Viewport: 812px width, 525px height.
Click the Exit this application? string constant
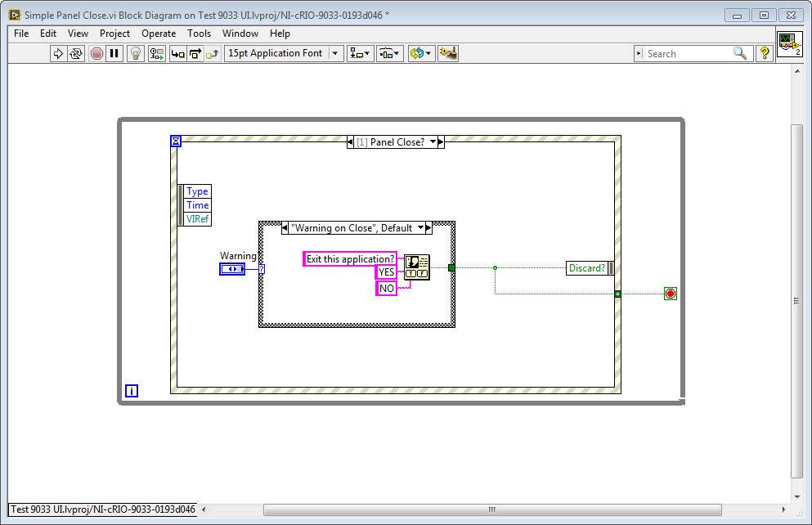349,259
